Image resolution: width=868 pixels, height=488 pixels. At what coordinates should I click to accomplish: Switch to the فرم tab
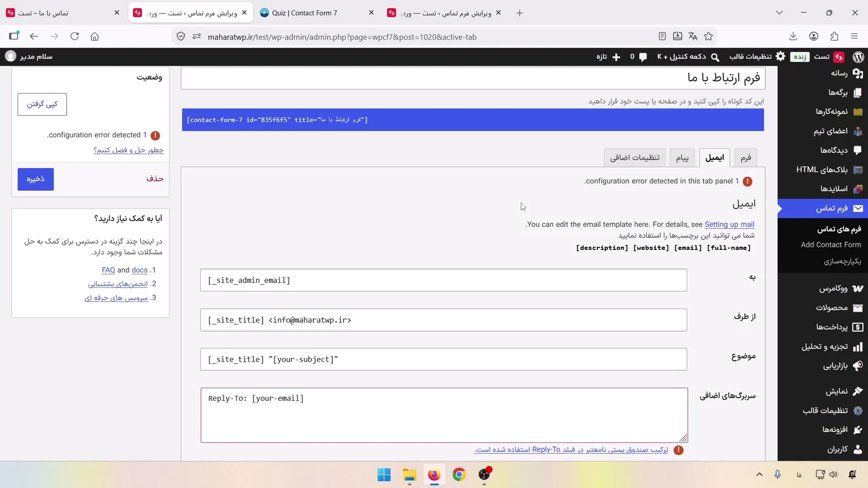click(746, 157)
